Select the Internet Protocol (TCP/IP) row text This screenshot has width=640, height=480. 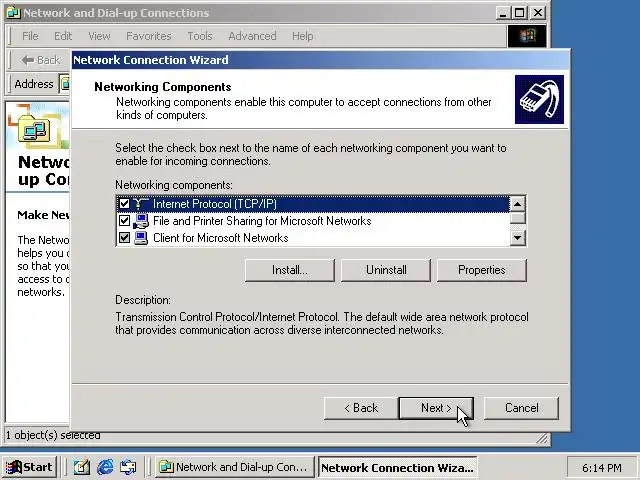click(215, 204)
